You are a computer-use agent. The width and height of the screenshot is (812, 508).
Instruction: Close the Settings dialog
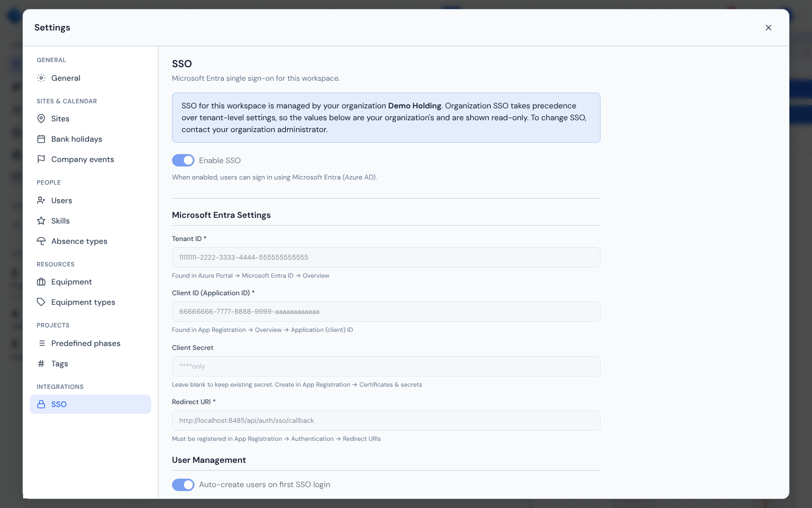769,28
